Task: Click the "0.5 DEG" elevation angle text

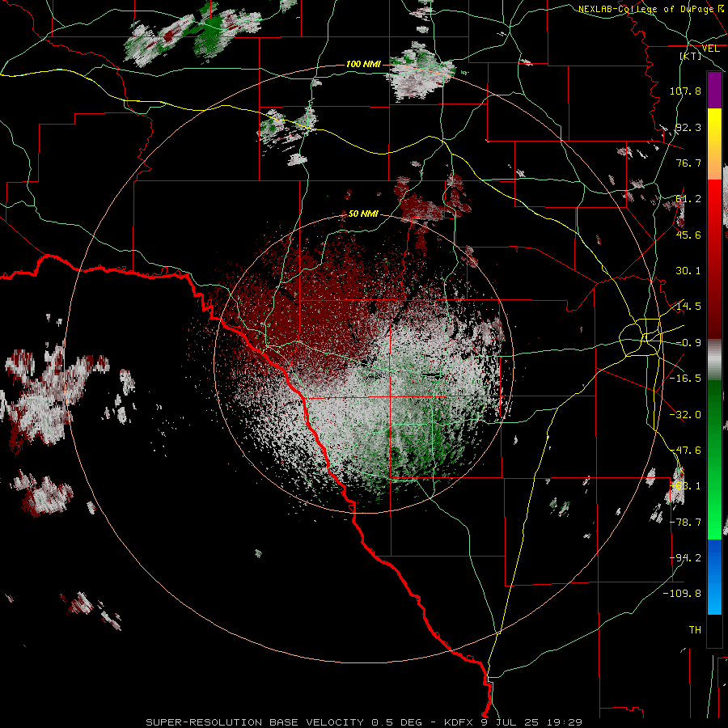Action: 396,722
